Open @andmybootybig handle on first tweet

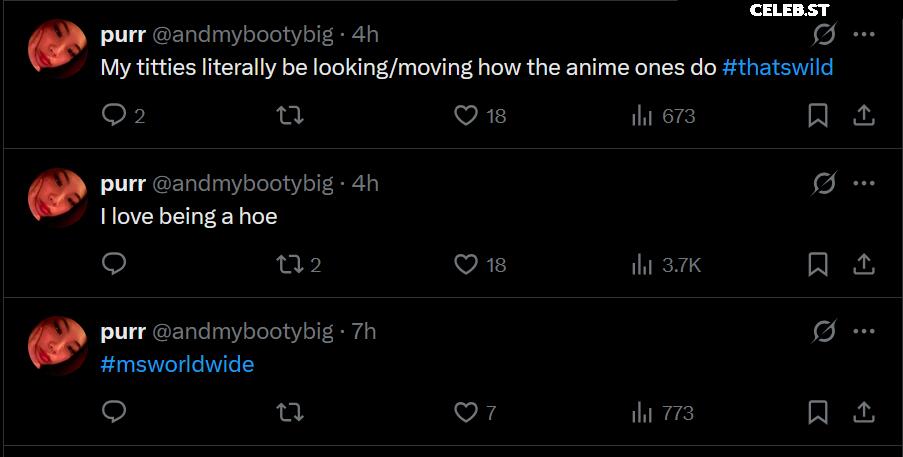tap(242, 35)
